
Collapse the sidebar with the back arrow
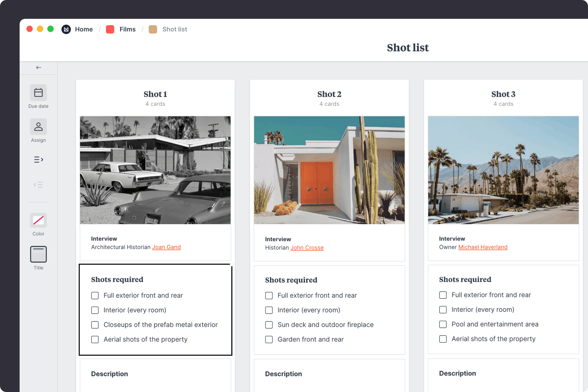click(x=38, y=67)
